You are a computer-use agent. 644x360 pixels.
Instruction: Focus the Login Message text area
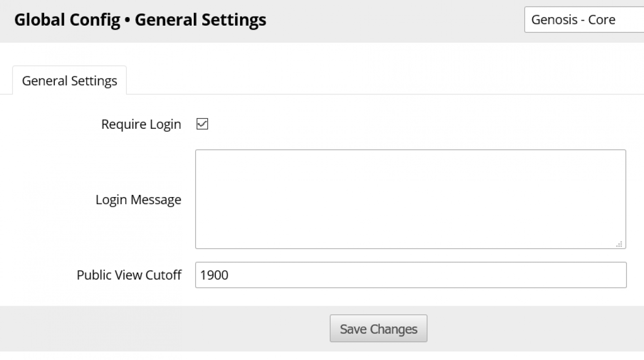point(410,199)
